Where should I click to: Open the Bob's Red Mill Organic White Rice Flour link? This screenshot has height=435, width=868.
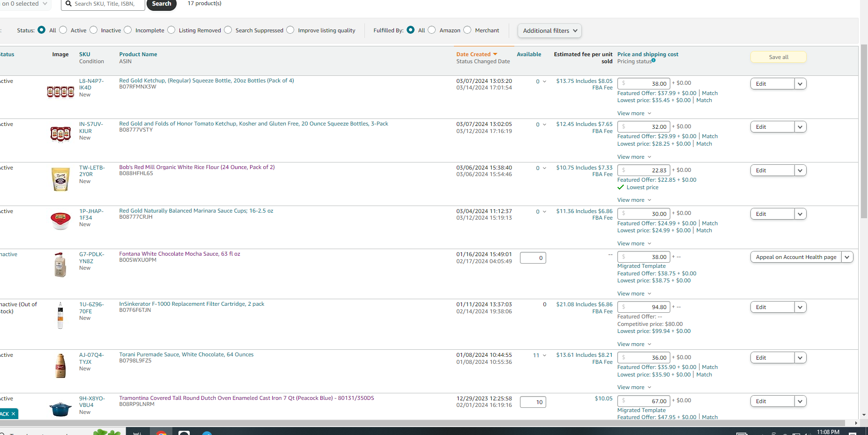pos(197,167)
